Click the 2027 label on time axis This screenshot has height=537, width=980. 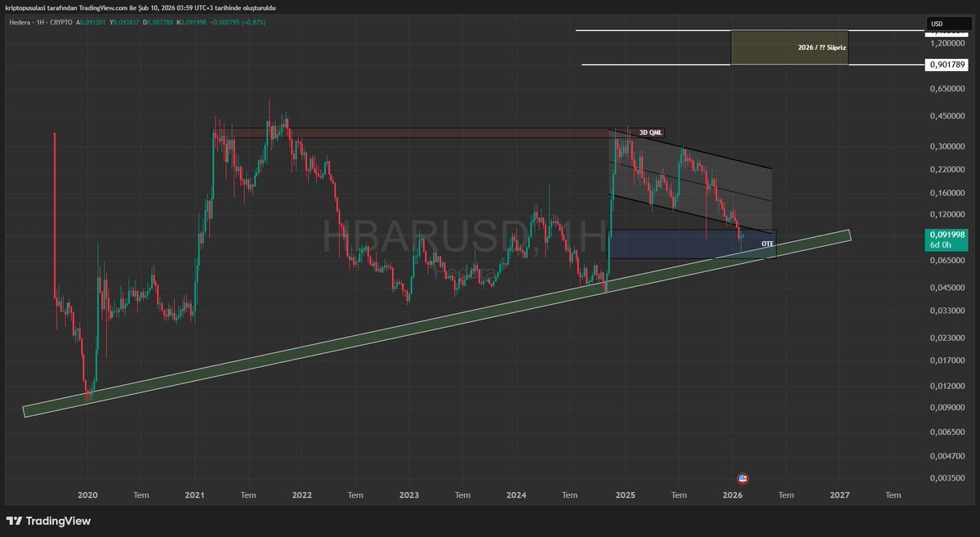point(840,494)
